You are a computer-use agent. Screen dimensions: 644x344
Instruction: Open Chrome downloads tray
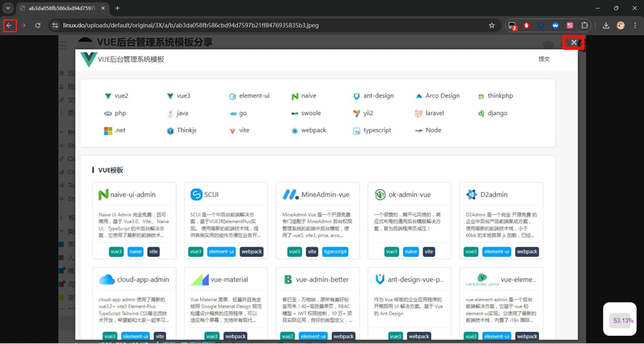click(606, 25)
